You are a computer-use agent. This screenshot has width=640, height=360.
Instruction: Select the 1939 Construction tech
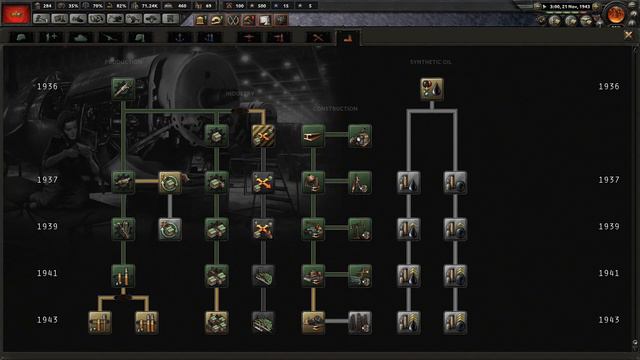313,229
